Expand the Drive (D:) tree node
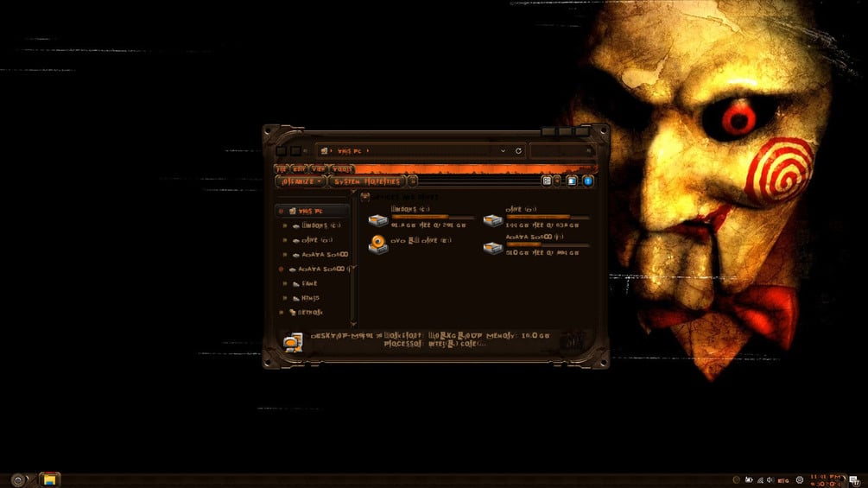This screenshot has width=868, height=488. pos(285,240)
